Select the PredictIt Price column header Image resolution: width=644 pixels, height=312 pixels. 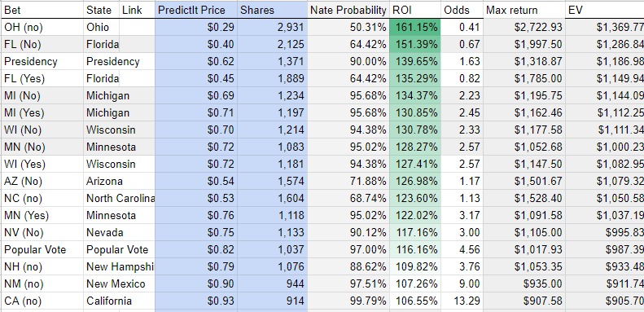196,10
